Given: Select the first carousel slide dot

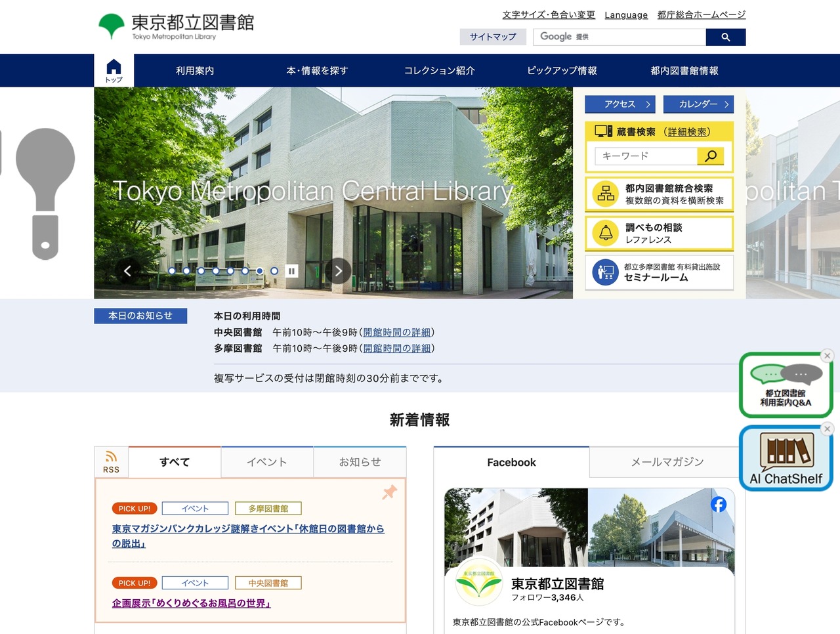Looking at the screenshot, I should tap(172, 271).
